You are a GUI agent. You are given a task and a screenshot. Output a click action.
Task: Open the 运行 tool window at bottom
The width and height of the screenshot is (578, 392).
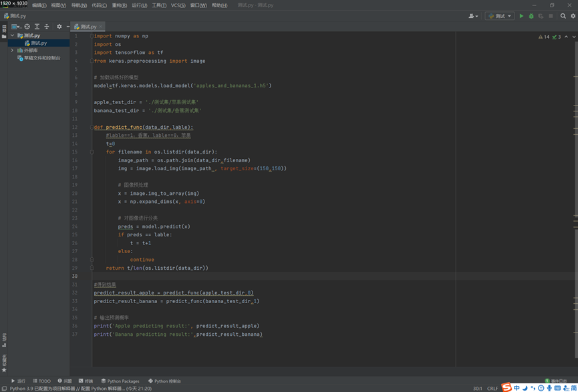coord(19,381)
